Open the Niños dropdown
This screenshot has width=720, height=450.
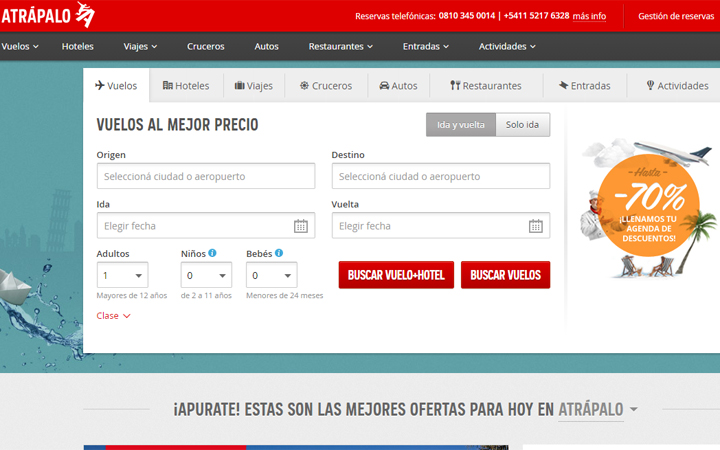(206, 275)
